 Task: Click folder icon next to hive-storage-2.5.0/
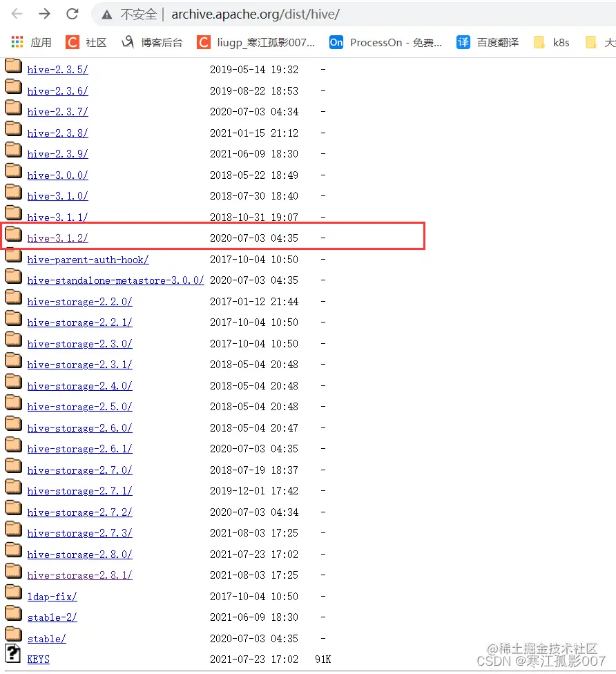[x=13, y=403]
